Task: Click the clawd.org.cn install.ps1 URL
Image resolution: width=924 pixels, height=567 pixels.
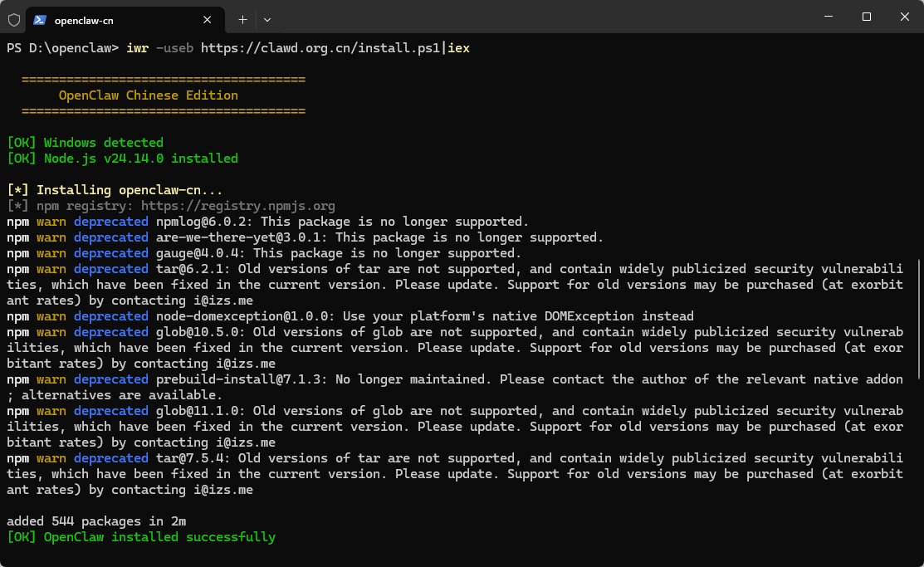Action: click(x=321, y=48)
